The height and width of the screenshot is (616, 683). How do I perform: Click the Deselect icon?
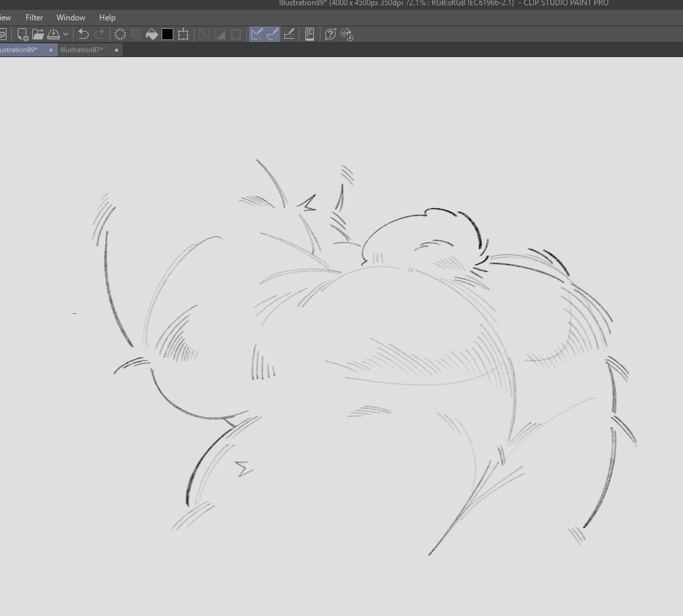[x=204, y=34]
